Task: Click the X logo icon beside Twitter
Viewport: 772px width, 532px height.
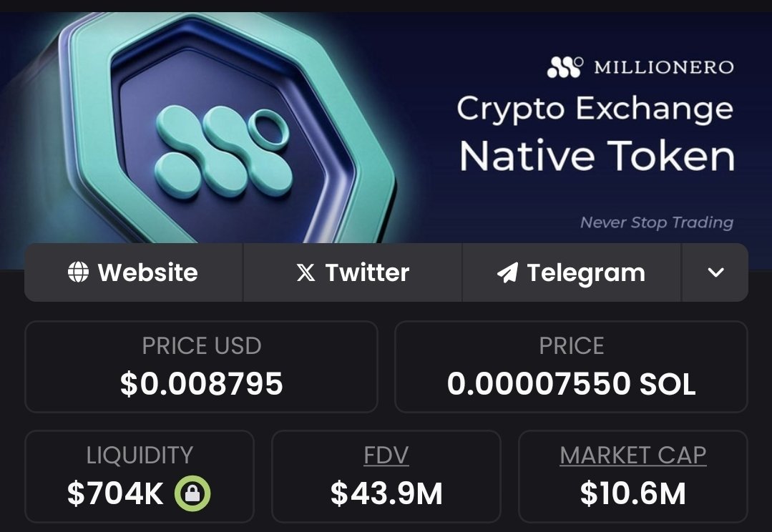Action: tap(306, 272)
